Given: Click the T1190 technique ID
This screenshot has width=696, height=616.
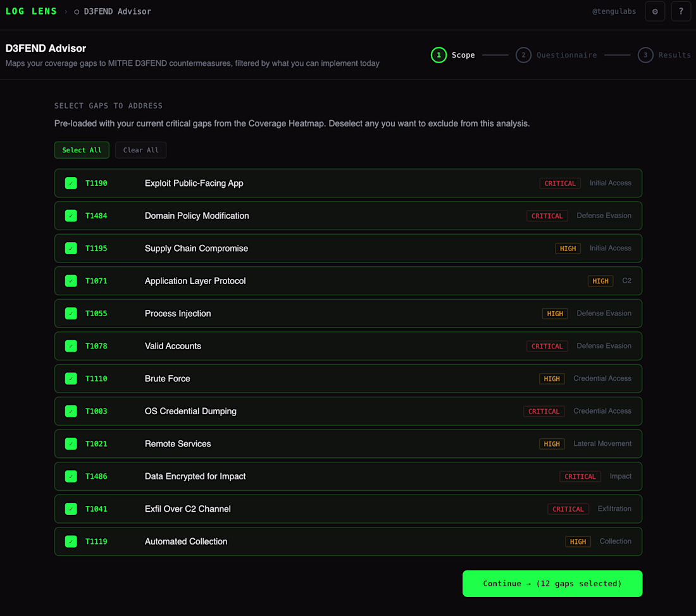Looking at the screenshot, I should 96,183.
